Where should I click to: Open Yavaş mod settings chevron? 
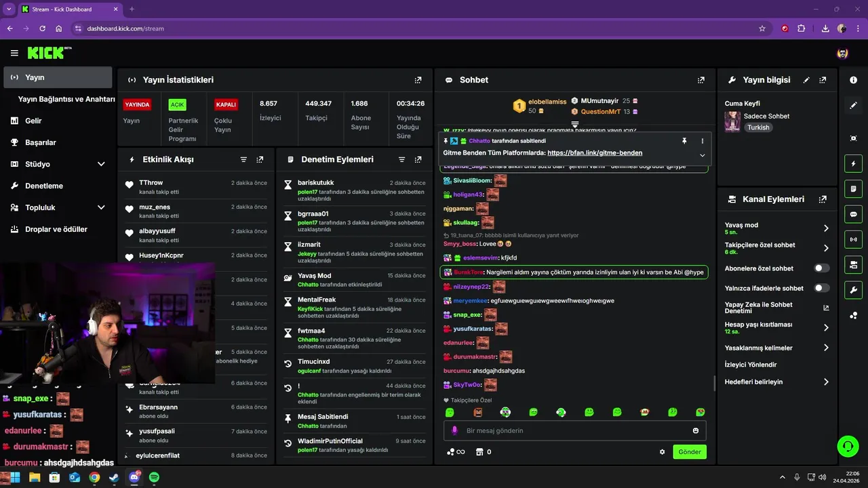coord(826,228)
